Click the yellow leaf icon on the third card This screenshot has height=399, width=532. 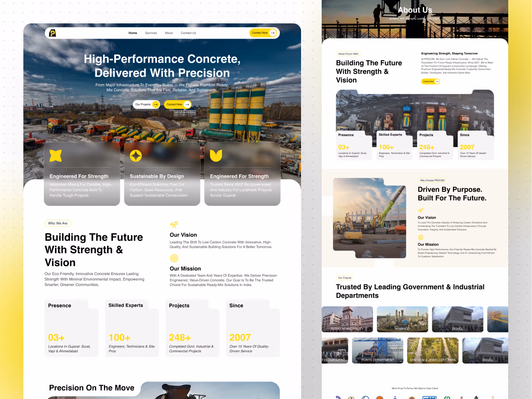click(x=216, y=155)
